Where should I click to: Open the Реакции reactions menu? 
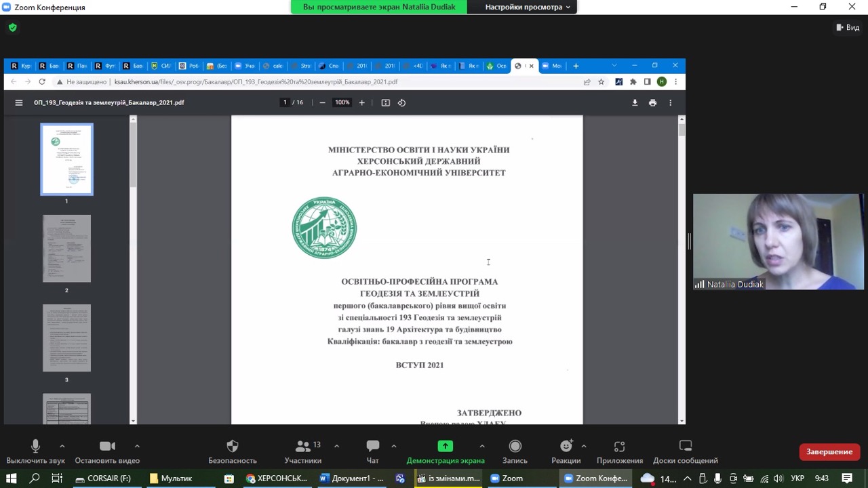pyautogui.click(x=566, y=452)
